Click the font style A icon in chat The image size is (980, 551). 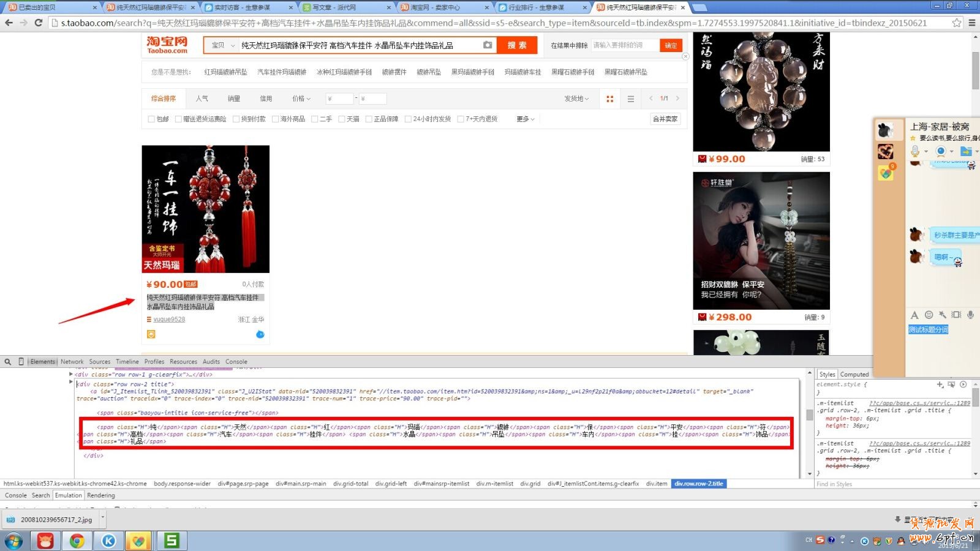point(914,315)
